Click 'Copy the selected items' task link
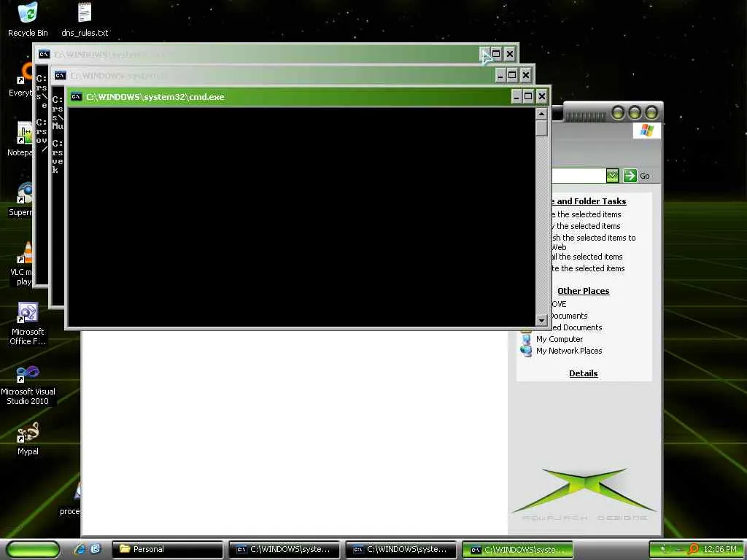Screen dimensions: 747x560 [x=586, y=226]
